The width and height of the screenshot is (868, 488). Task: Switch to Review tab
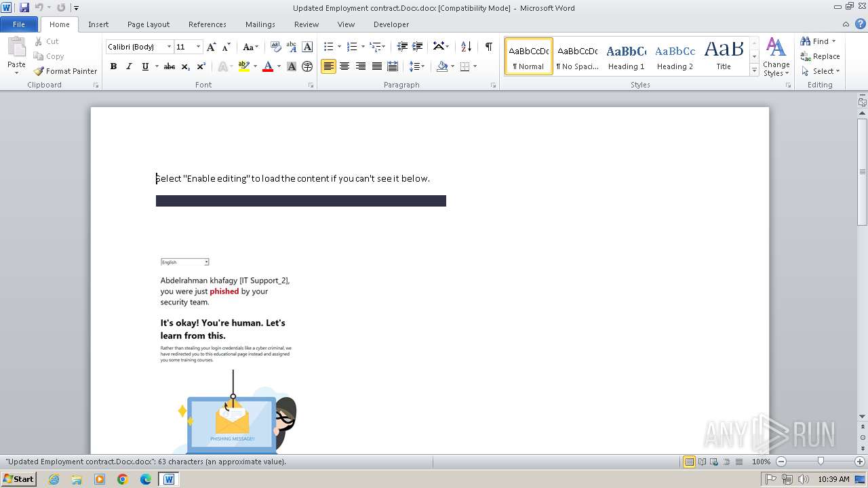[x=307, y=24]
